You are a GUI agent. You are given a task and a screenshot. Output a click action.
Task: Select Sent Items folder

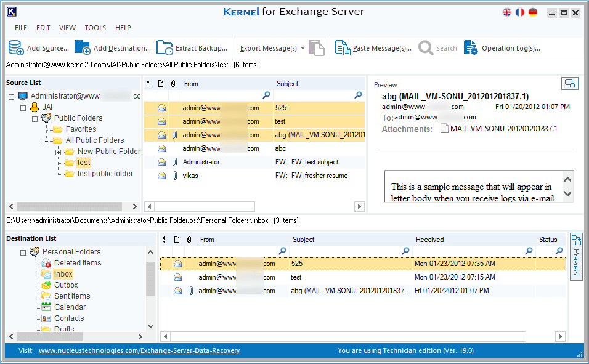click(x=72, y=296)
